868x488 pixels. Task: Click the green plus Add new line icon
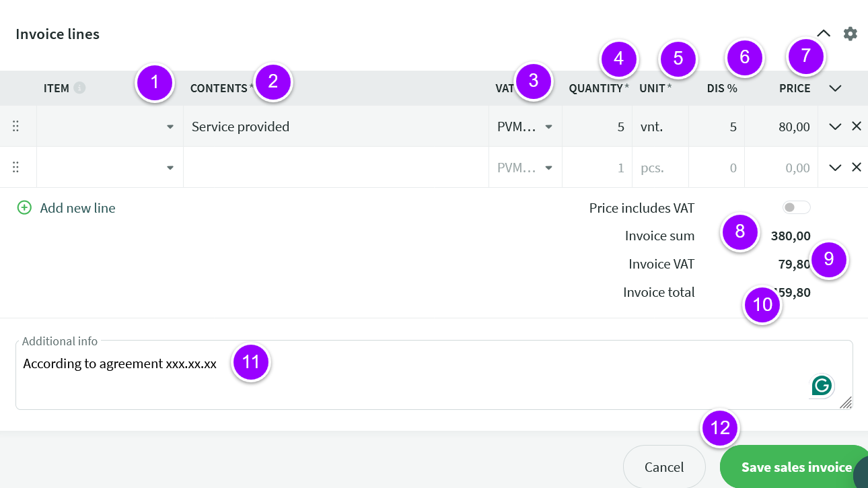(x=24, y=208)
